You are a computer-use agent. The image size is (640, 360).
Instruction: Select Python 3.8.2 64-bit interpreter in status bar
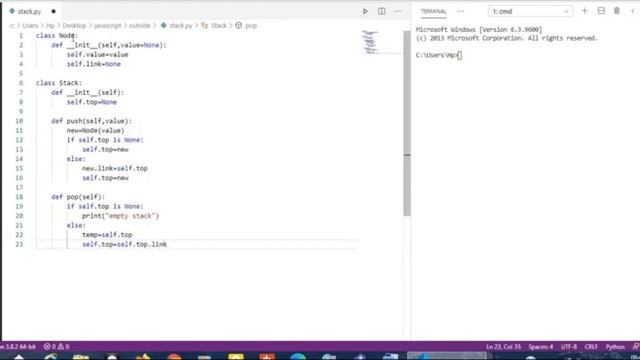(18, 347)
